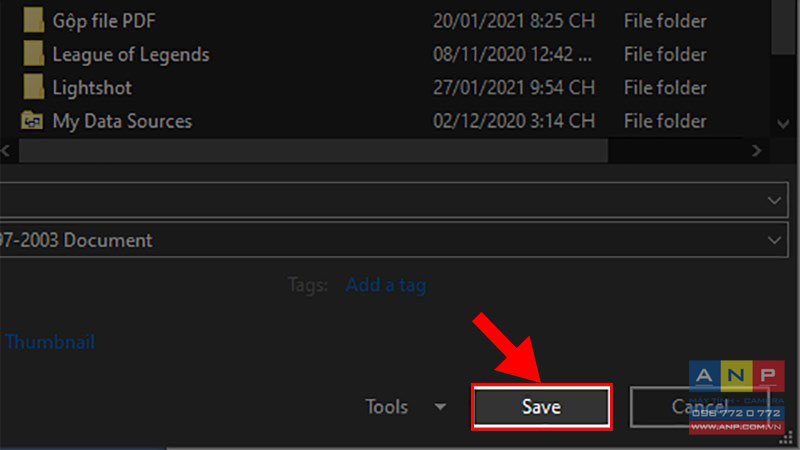
Task: Click the horizontal scrollbar left arrow
Action: pyautogui.click(x=6, y=151)
